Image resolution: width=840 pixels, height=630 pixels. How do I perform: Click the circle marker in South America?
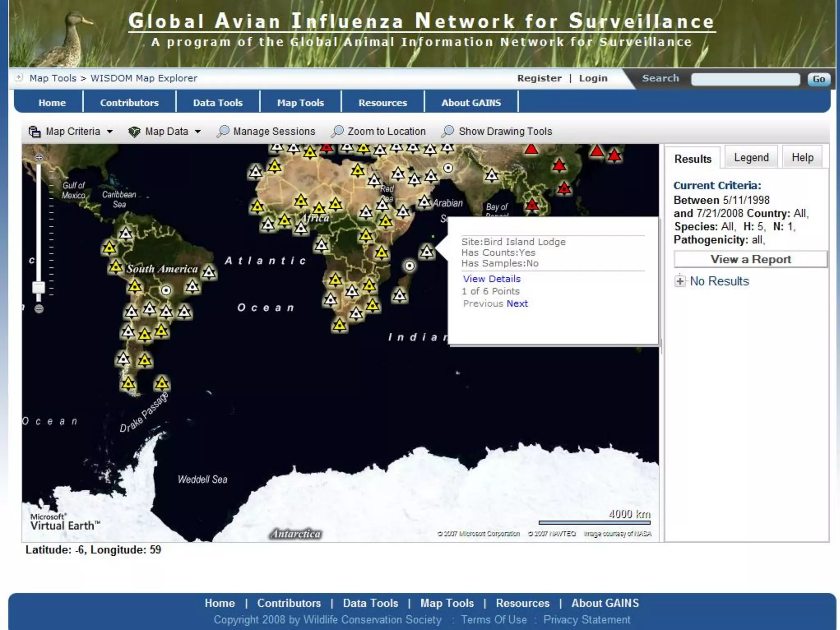point(166,290)
